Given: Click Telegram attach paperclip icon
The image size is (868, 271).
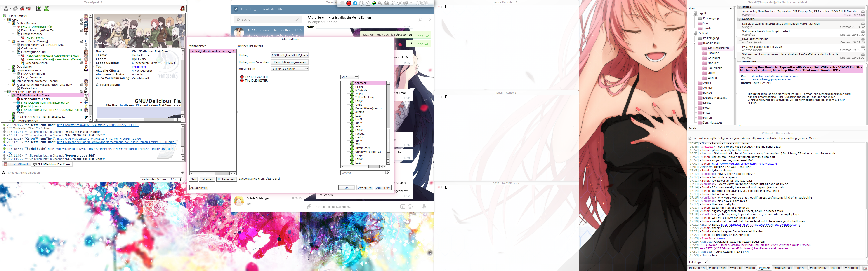Looking at the screenshot, I should (x=309, y=207).
